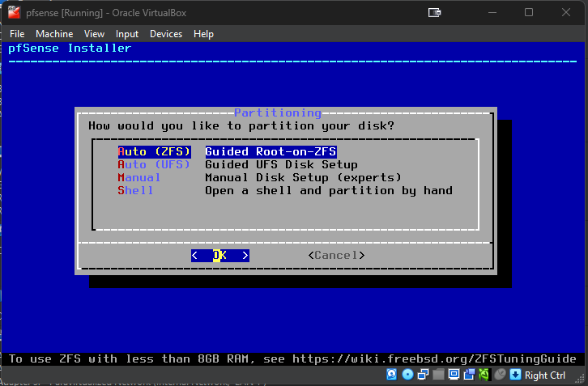Click the 'Right Ctrl' host key label
The image size is (588, 386).
[545, 375]
